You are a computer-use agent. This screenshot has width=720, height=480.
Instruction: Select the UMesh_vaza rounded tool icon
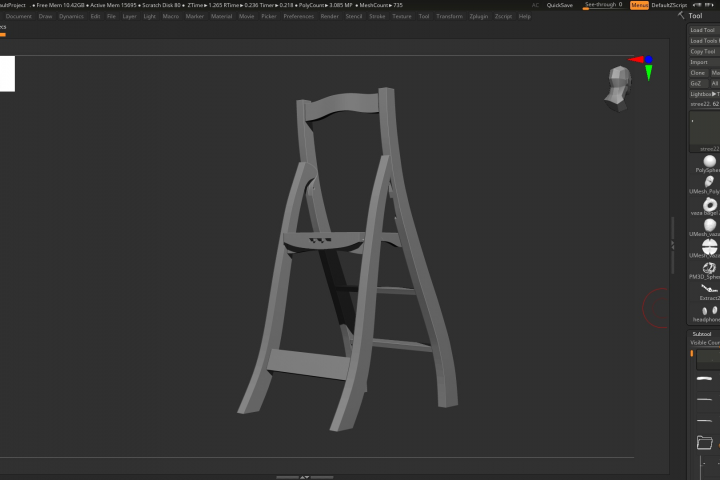tap(709, 225)
